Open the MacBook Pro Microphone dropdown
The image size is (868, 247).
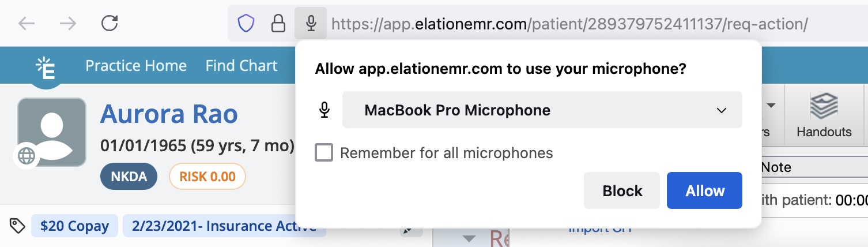click(x=542, y=110)
